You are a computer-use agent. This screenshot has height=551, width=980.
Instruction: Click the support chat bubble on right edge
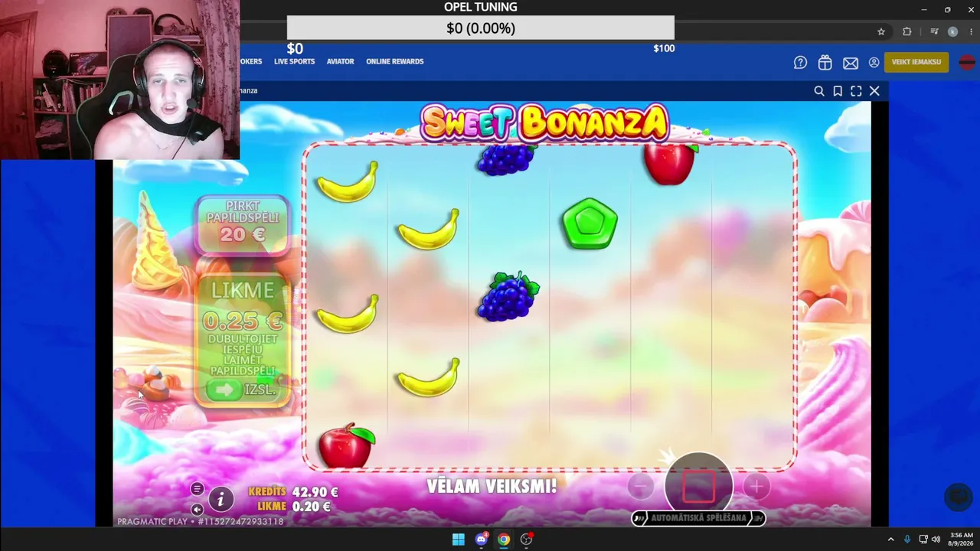tap(958, 497)
